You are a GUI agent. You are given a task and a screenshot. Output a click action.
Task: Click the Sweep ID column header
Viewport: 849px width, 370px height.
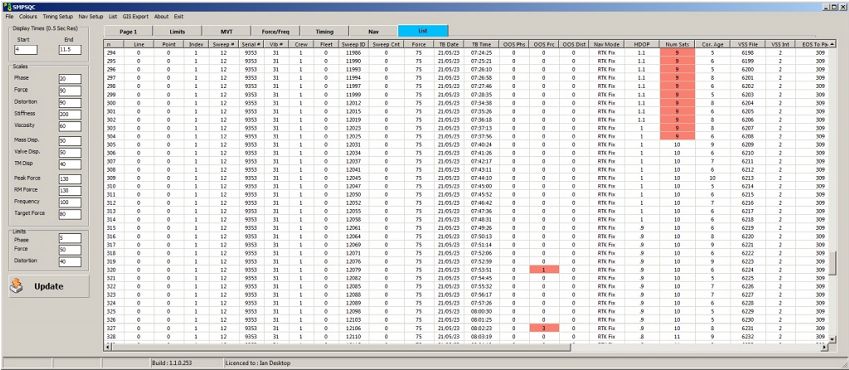click(353, 44)
